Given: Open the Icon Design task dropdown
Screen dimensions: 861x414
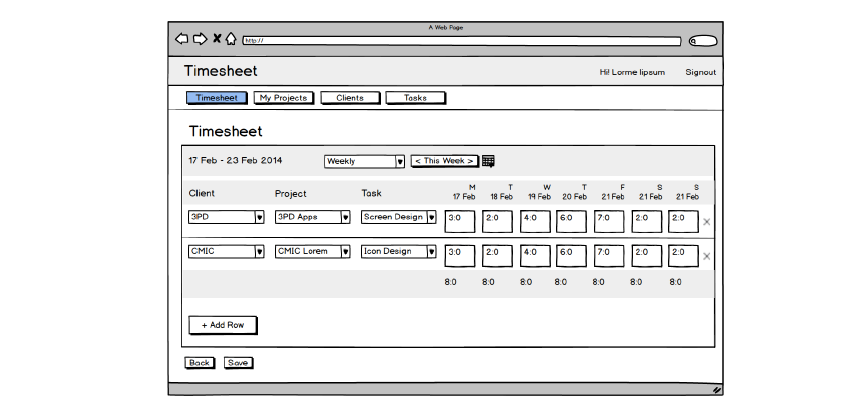Looking at the screenshot, I should click(x=432, y=252).
